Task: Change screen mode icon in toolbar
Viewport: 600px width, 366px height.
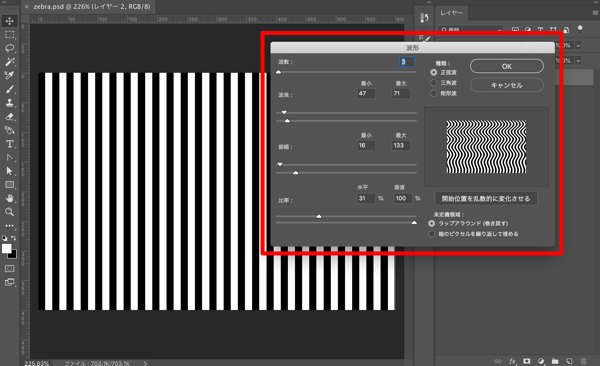Action: [x=10, y=283]
